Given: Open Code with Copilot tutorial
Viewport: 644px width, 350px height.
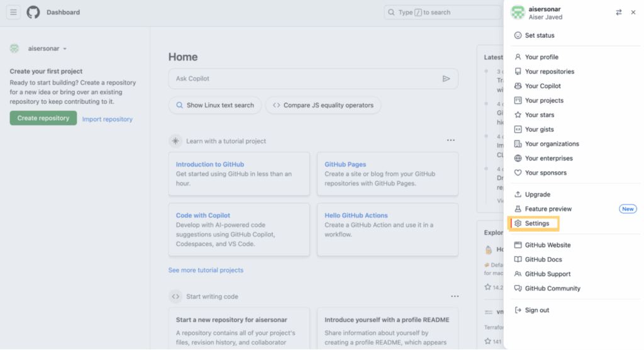Looking at the screenshot, I should click(203, 215).
